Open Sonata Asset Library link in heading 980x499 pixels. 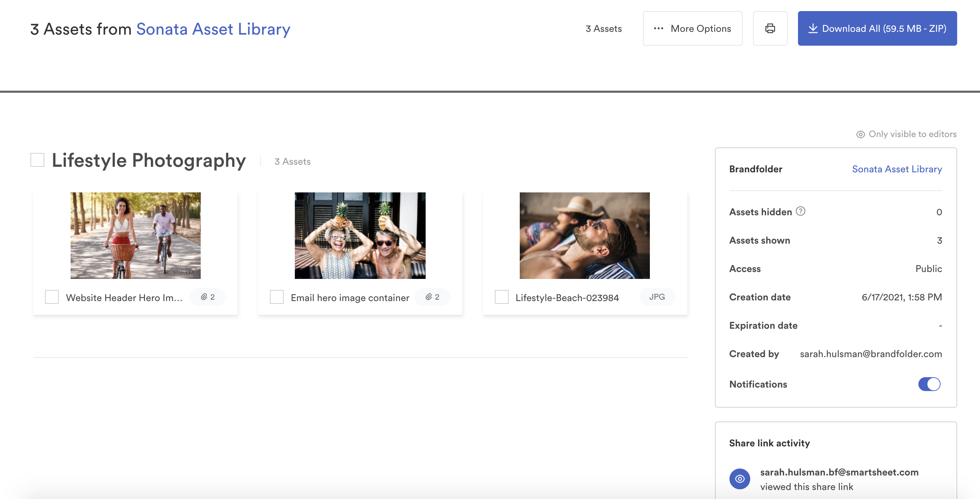click(213, 29)
